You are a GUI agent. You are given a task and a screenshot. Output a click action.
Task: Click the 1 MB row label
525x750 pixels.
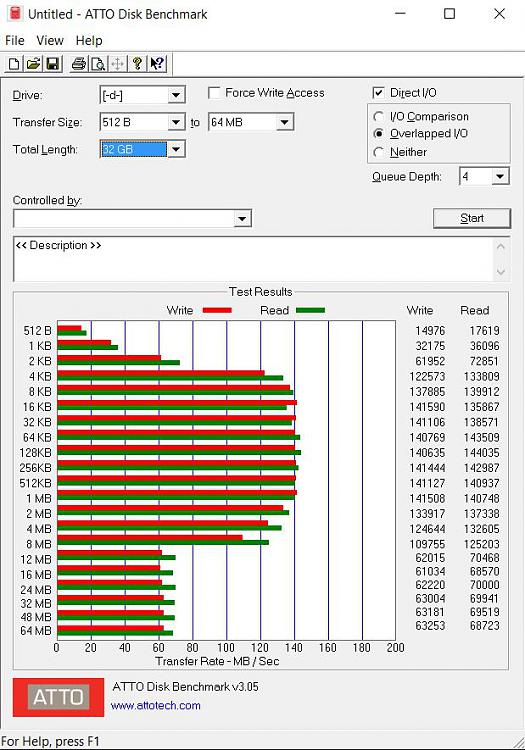[39, 498]
